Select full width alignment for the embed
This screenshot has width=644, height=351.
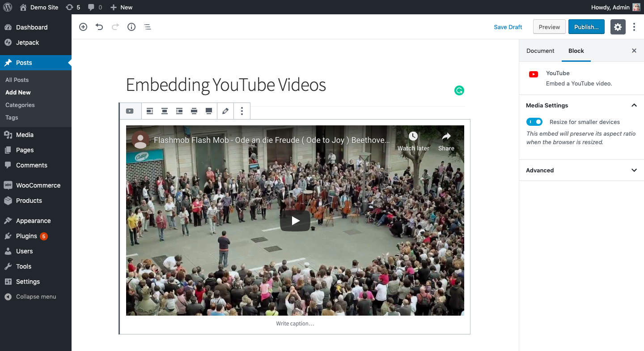pos(208,111)
